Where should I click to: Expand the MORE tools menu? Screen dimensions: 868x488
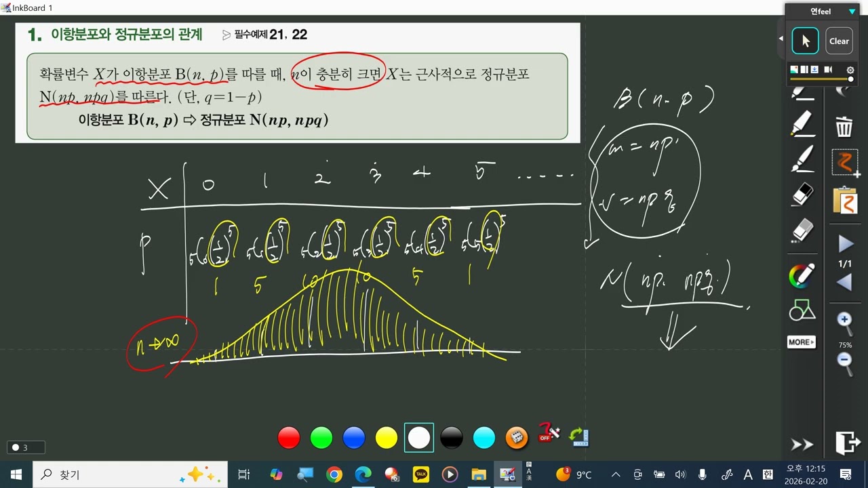802,342
